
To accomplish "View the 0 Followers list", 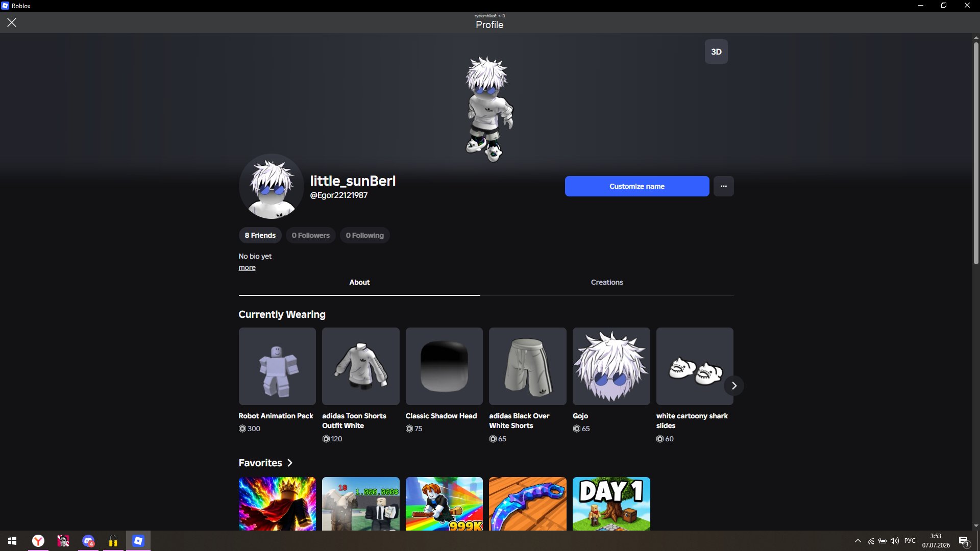I will (310, 235).
